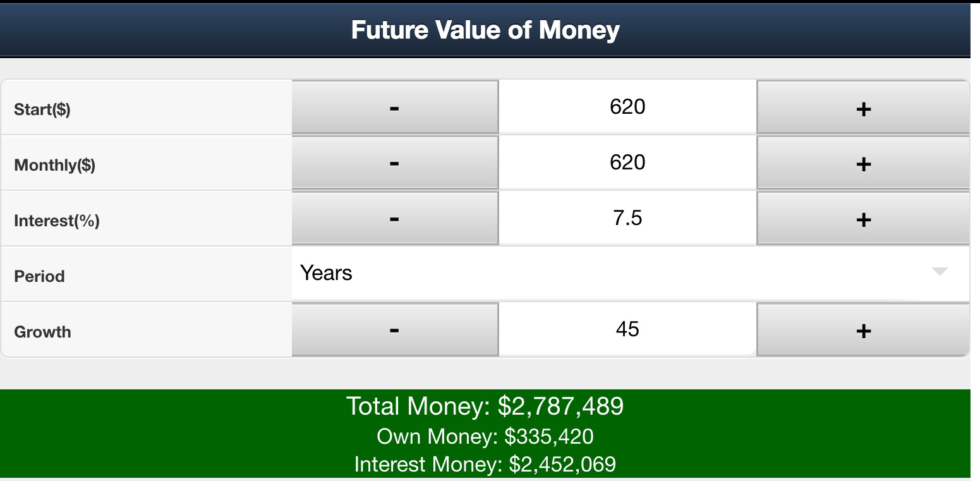Image resolution: width=980 pixels, height=481 pixels.
Task: Decrease the Start($) amount with minus
Action: (x=395, y=107)
